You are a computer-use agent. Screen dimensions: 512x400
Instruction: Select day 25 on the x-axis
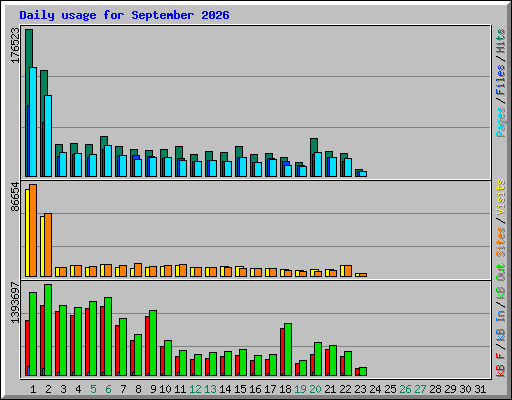pyautogui.click(x=390, y=389)
